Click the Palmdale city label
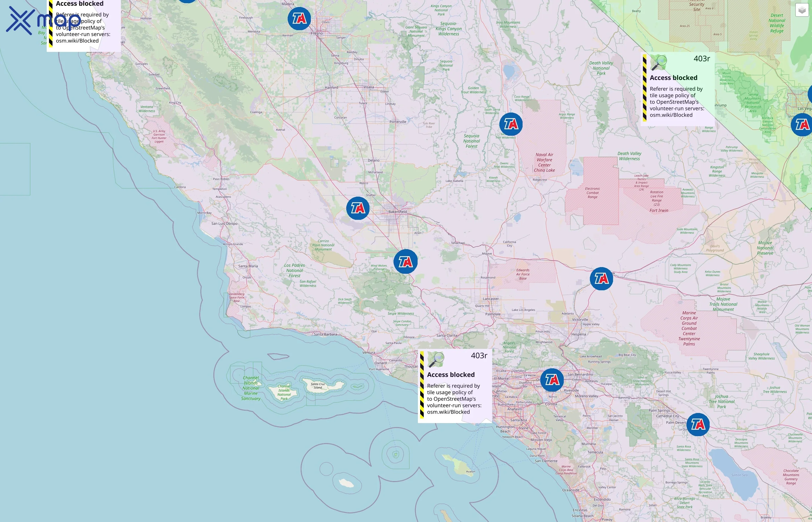The width and height of the screenshot is (812, 522). point(493,314)
